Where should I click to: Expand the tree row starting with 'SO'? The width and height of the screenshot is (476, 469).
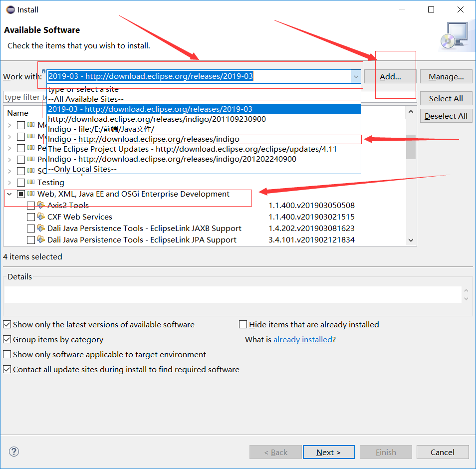9,171
